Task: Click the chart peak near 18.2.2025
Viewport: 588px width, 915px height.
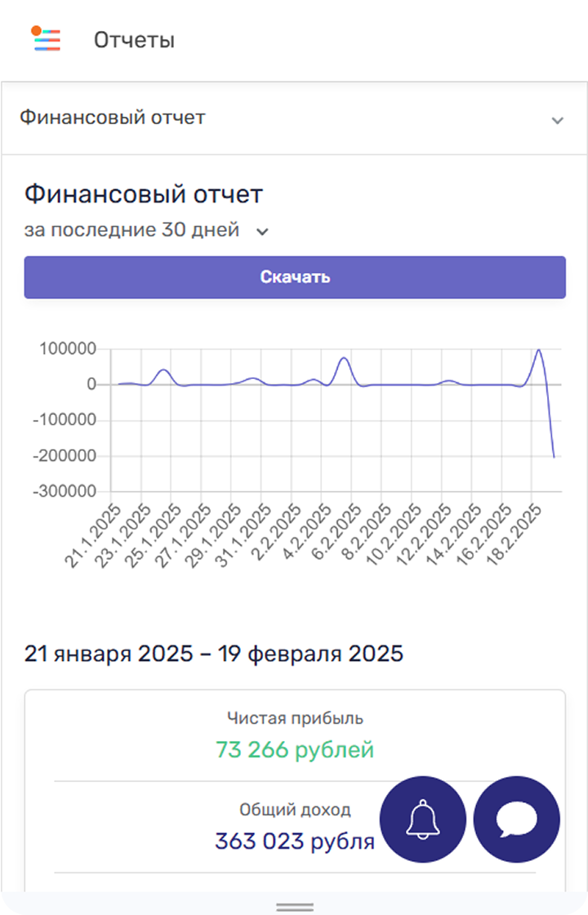Action: pyautogui.click(x=538, y=350)
